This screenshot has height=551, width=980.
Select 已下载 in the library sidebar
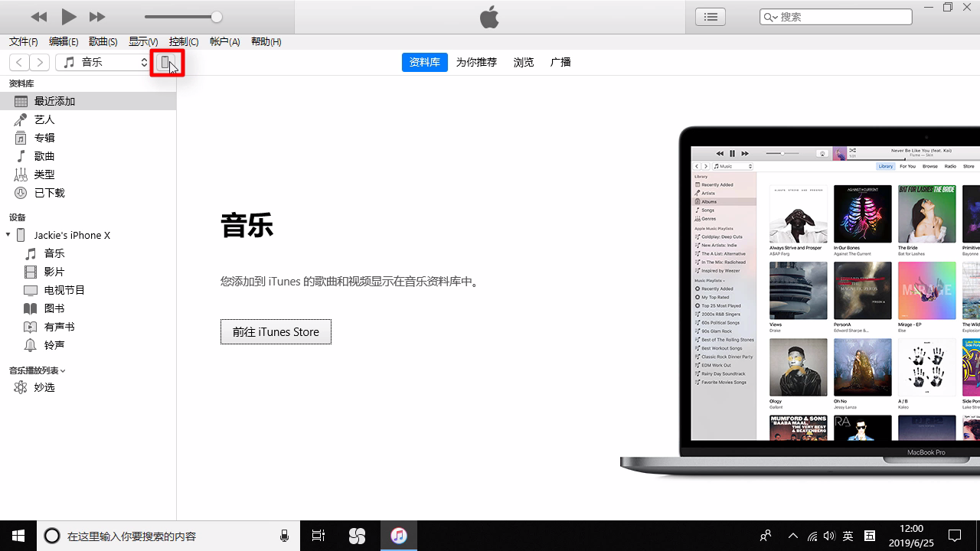pyautogui.click(x=88, y=193)
